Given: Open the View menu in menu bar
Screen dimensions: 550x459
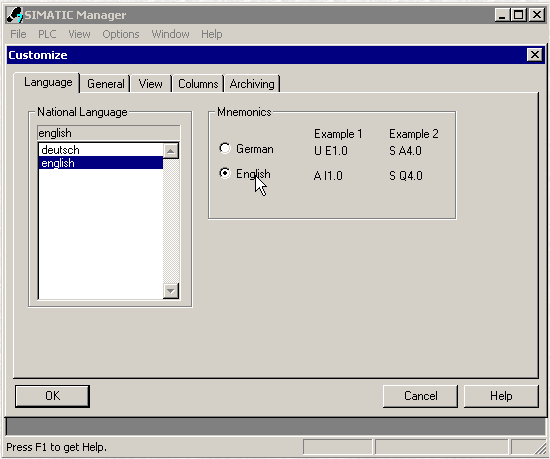Looking at the screenshot, I should 79,34.
